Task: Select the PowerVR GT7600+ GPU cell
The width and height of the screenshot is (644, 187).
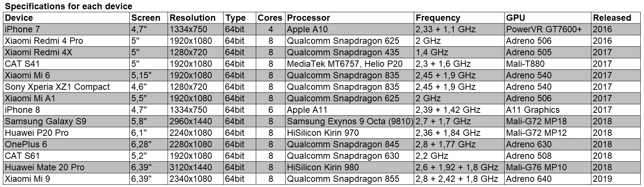Action: click(x=544, y=29)
